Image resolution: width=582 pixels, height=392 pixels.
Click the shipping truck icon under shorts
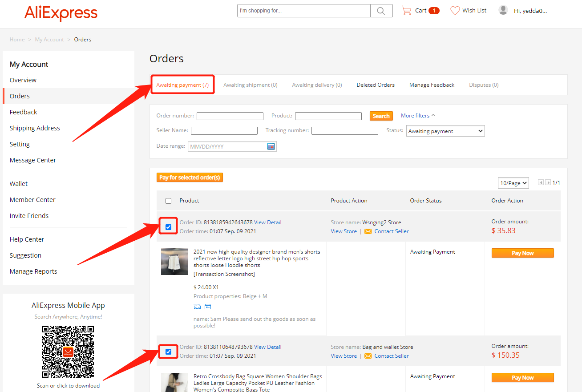click(197, 307)
